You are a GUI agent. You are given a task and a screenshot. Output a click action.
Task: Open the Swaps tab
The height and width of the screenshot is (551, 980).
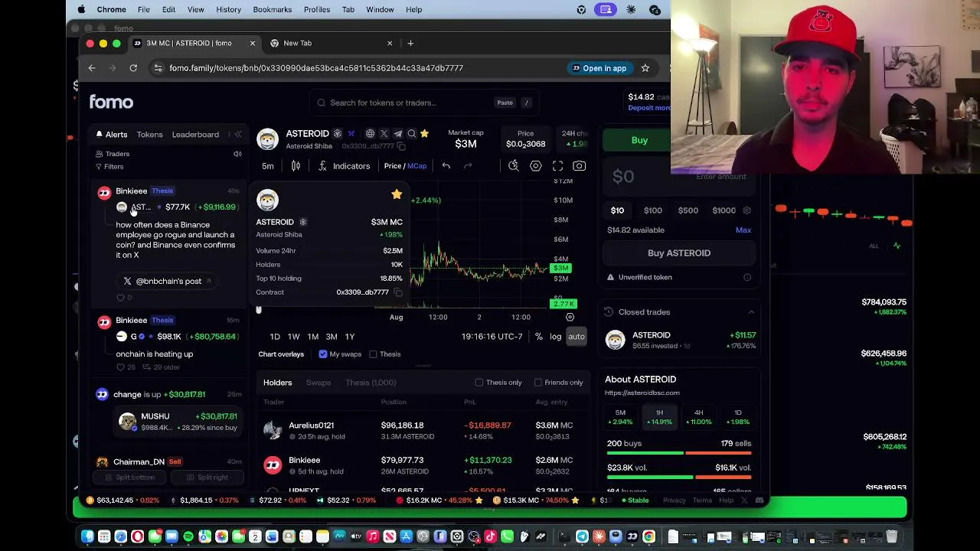[x=318, y=383]
